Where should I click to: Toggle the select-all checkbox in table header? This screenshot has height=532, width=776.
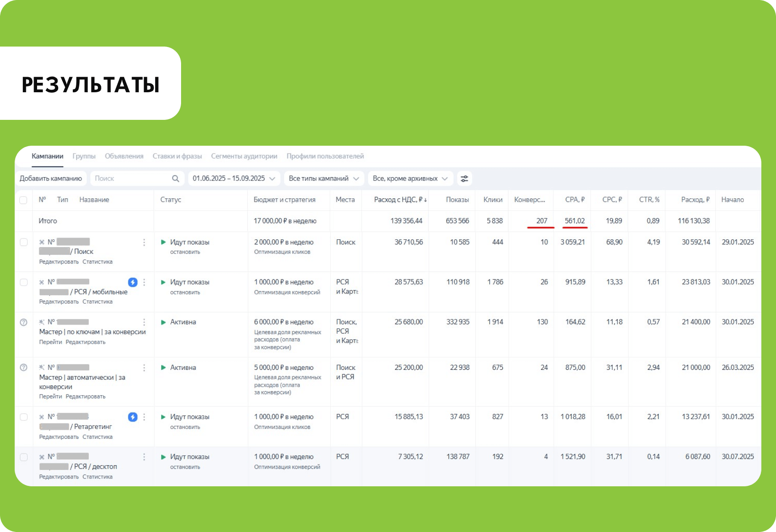point(24,200)
